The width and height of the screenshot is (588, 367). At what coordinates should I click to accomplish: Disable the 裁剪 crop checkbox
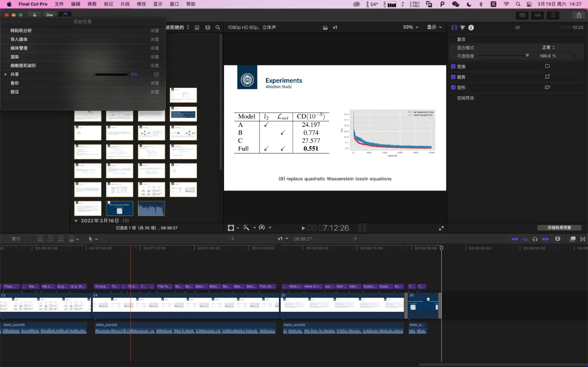tap(453, 77)
